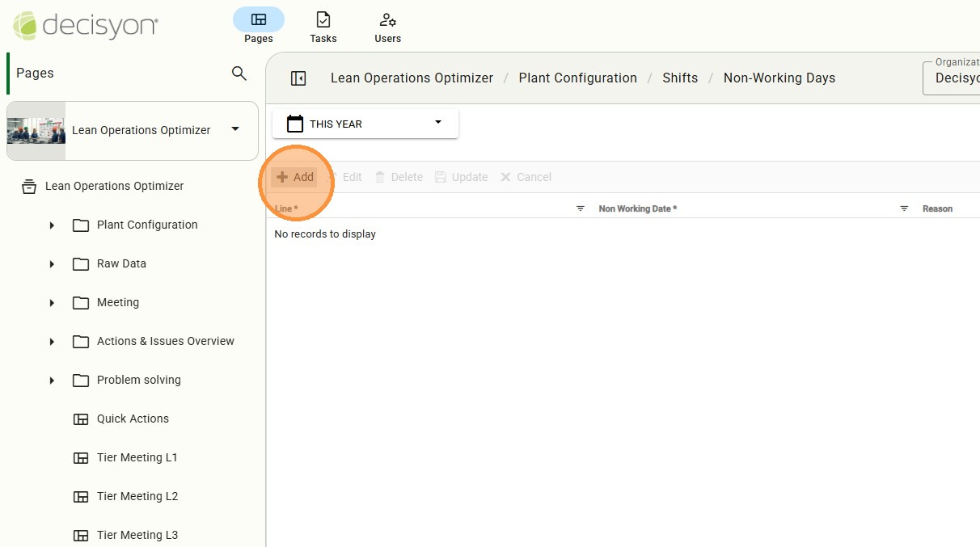Expand the Problem solving folder
This screenshot has width=980, height=547.
[52, 381]
